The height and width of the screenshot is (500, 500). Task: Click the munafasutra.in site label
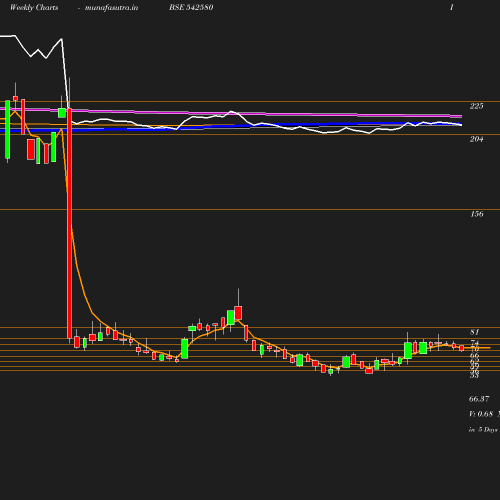coord(111,8)
